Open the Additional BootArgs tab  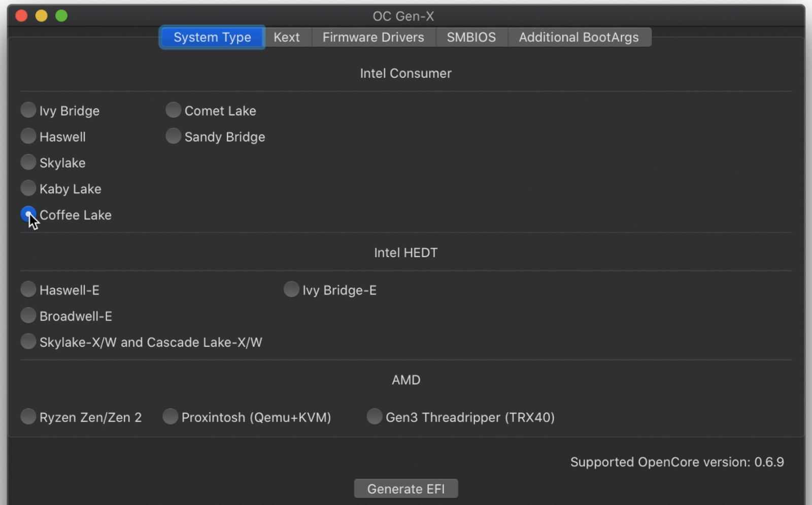pos(579,37)
